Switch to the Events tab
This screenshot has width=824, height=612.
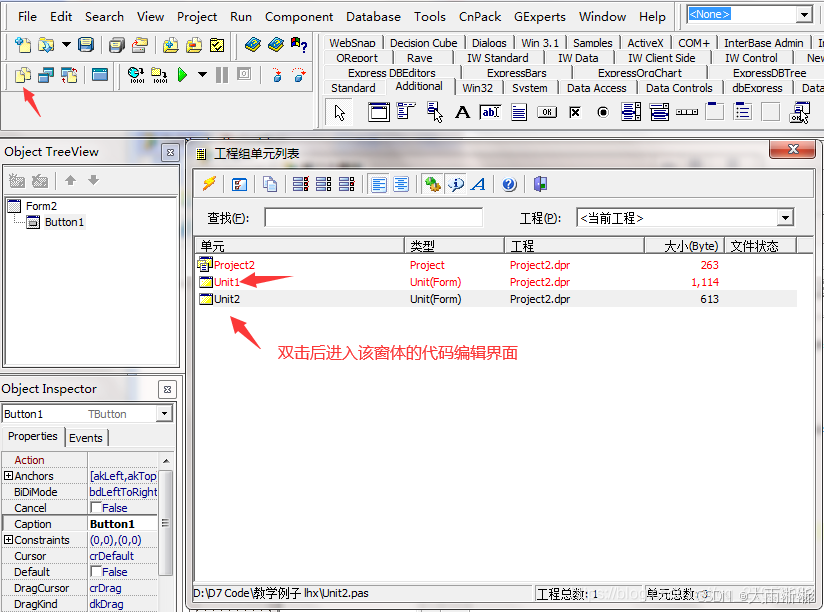point(86,438)
